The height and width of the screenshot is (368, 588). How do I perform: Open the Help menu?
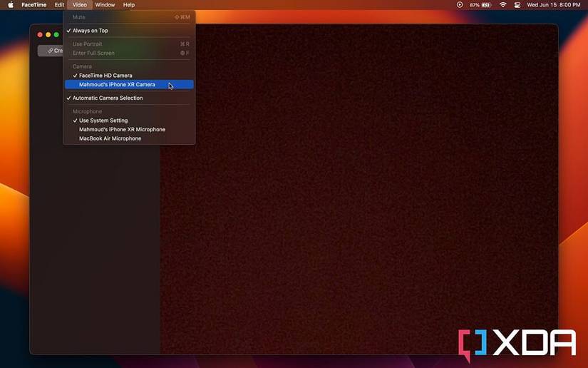(128, 5)
